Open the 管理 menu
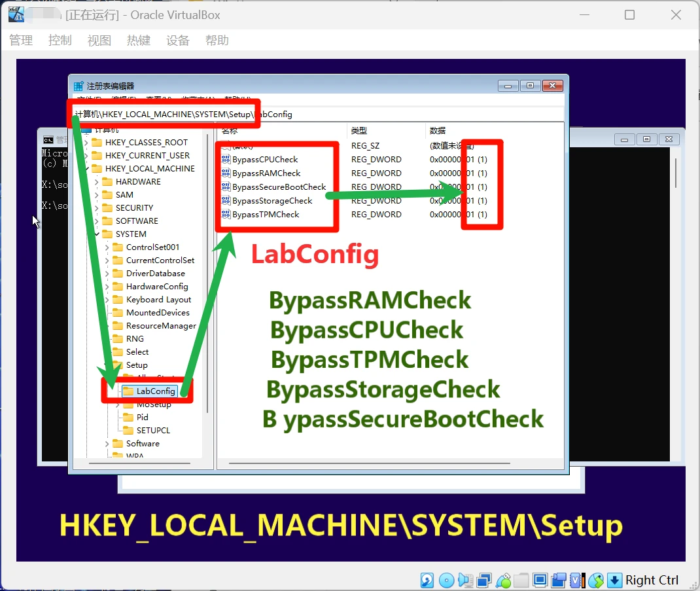The width and height of the screenshot is (700, 591). tap(20, 41)
